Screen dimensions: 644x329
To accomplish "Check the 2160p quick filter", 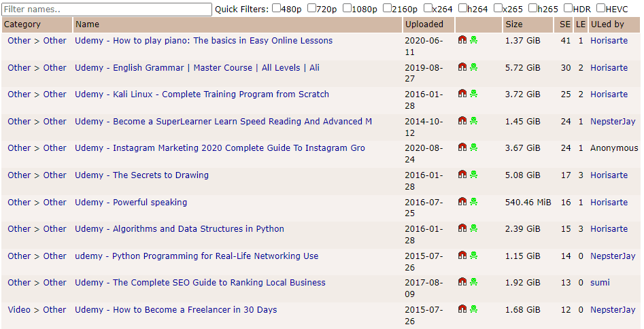I will point(388,7).
